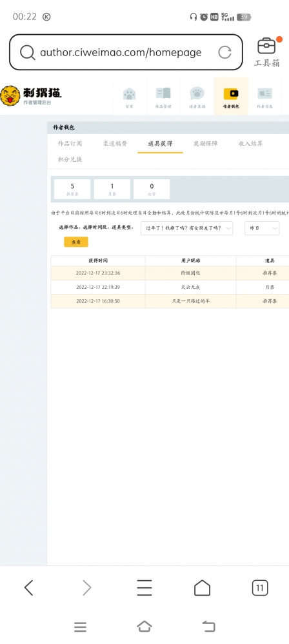Open the 昨日 time period dropdown
Screen dimensions: 289x644
[x=263, y=228]
